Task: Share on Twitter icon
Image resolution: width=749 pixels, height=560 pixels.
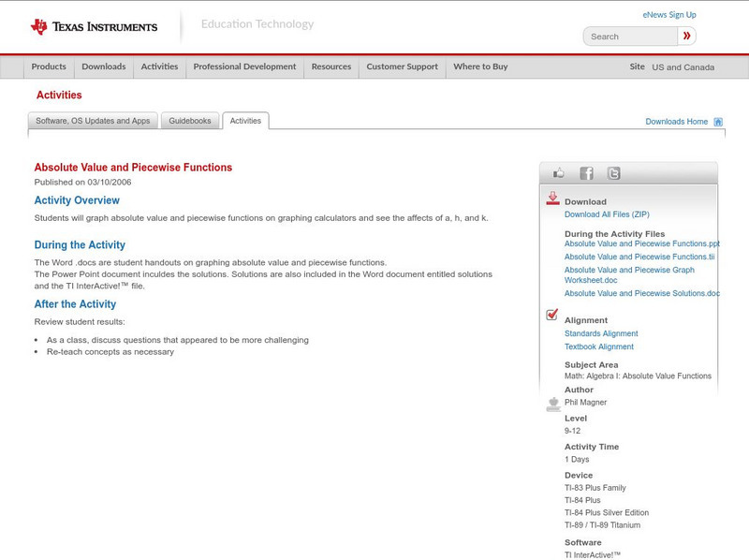Action: [x=614, y=173]
